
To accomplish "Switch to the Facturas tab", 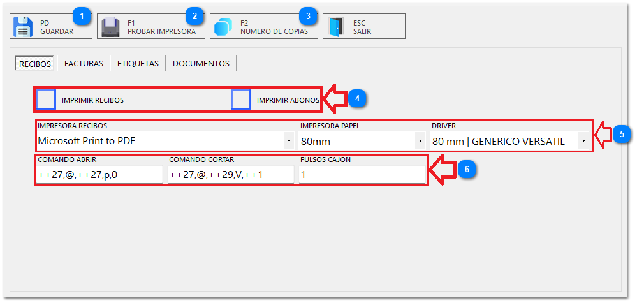I will pyautogui.click(x=84, y=64).
